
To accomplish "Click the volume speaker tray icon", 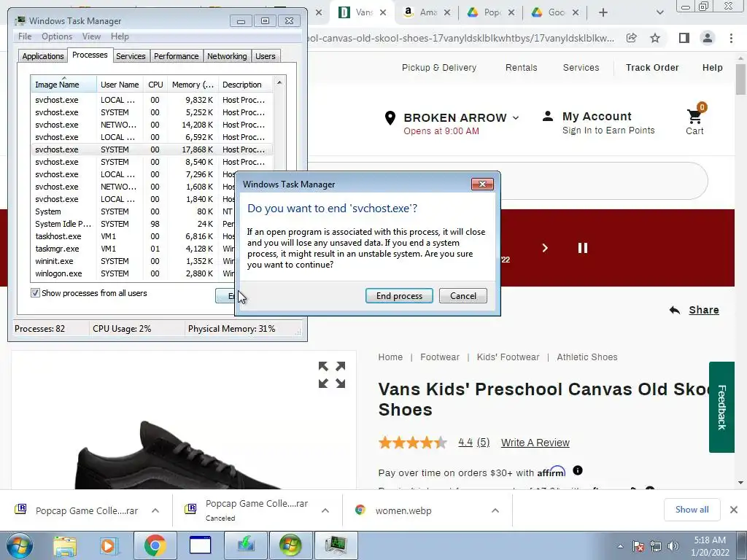I will tap(673, 546).
